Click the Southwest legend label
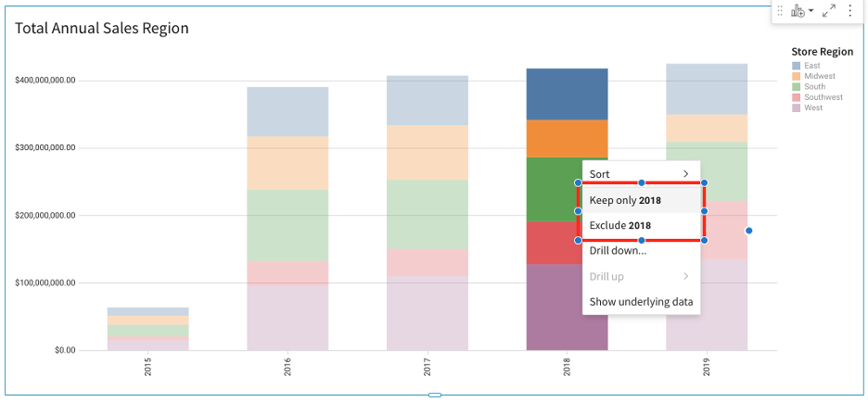 pos(823,97)
